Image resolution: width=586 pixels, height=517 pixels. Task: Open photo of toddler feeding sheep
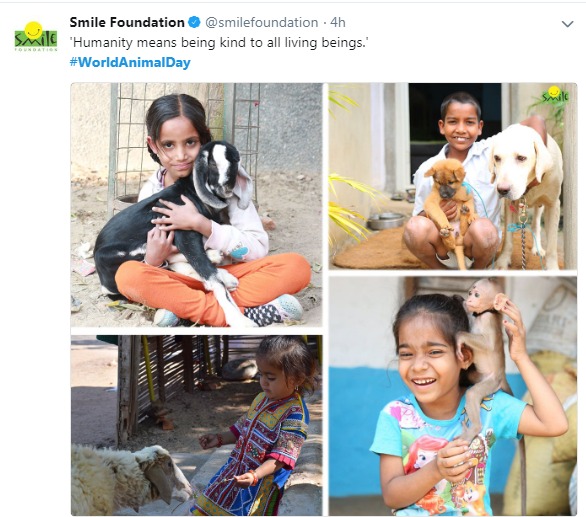pyautogui.click(x=197, y=425)
